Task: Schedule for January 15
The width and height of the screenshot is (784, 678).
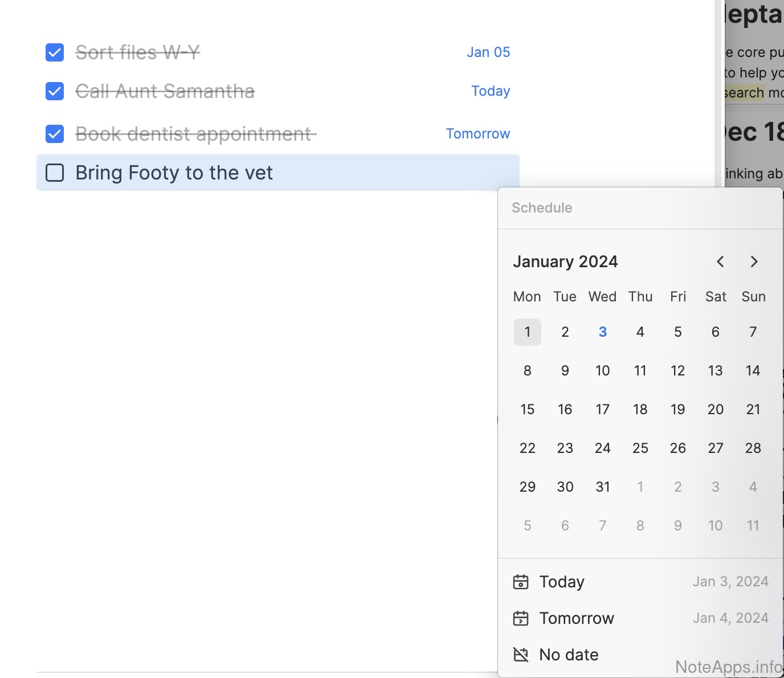Action: click(x=527, y=410)
